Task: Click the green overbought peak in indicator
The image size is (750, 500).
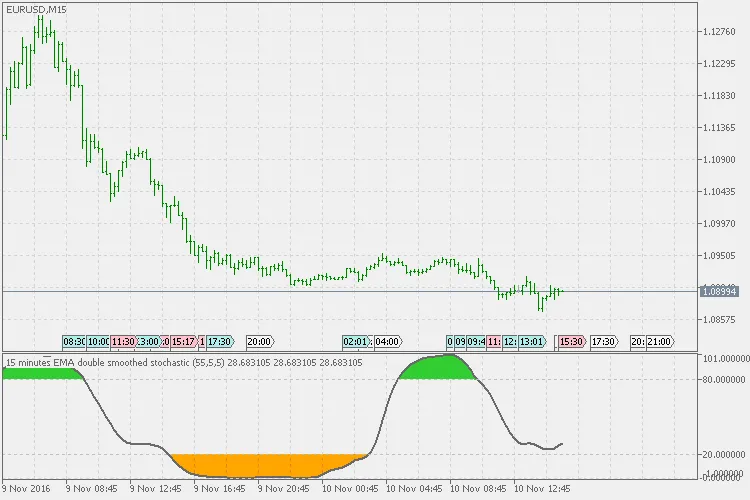Action: click(440, 367)
